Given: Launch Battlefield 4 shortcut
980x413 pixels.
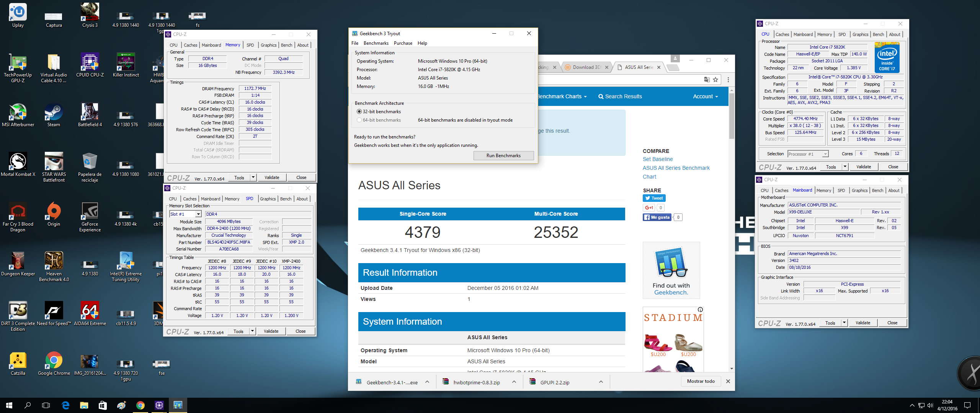Looking at the screenshot, I should click(90, 115).
